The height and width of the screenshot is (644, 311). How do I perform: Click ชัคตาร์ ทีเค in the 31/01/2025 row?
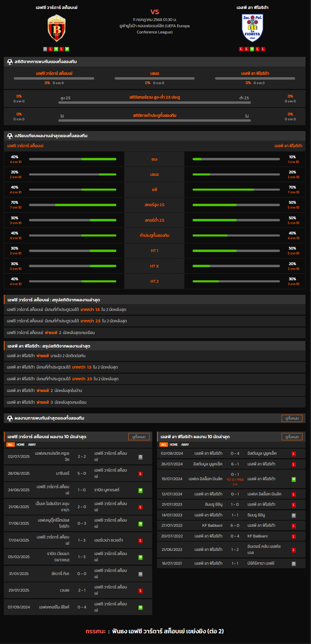point(60,574)
